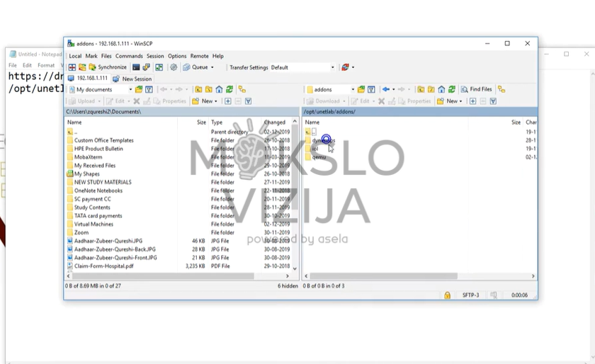Click the remote Parent Directory icon
The image size is (595, 364).
click(421, 89)
